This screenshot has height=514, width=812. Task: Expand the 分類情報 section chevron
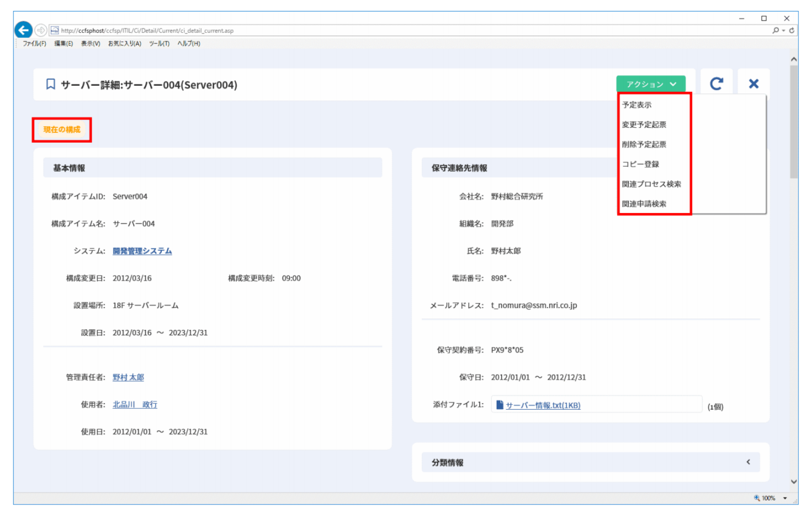[x=748, y=462]
